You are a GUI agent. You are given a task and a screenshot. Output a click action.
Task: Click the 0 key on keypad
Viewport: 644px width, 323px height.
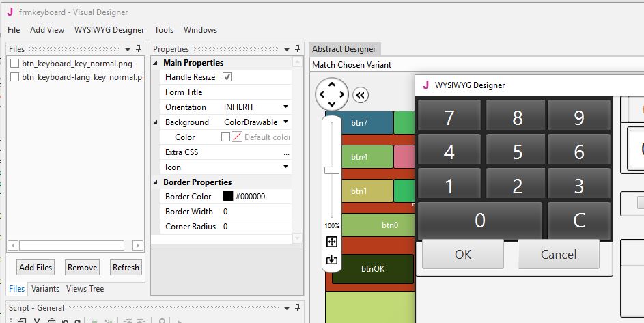point(479,221)
